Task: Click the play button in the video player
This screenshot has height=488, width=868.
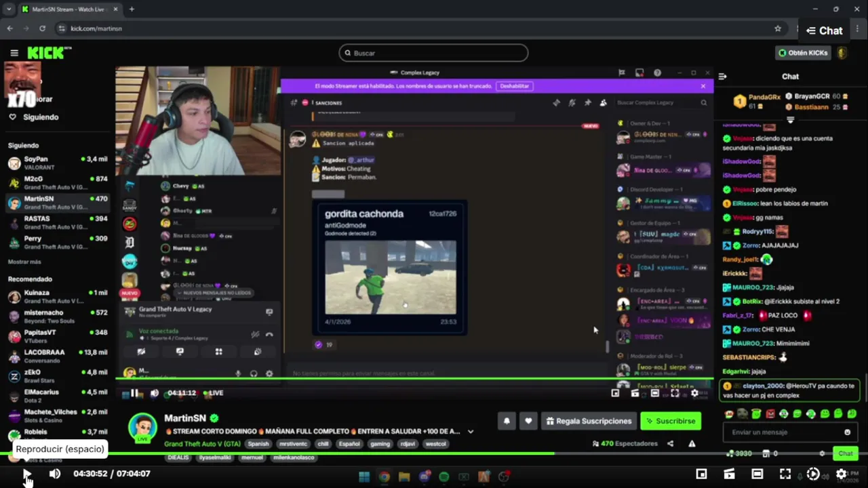Action: pyautogui.click(x=27, y=474)
